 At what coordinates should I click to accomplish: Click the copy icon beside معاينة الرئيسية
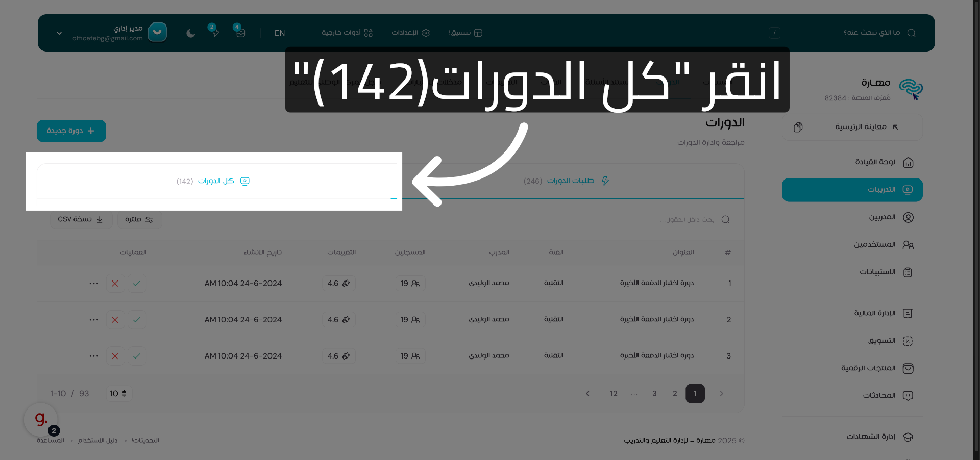click(798, 127)
